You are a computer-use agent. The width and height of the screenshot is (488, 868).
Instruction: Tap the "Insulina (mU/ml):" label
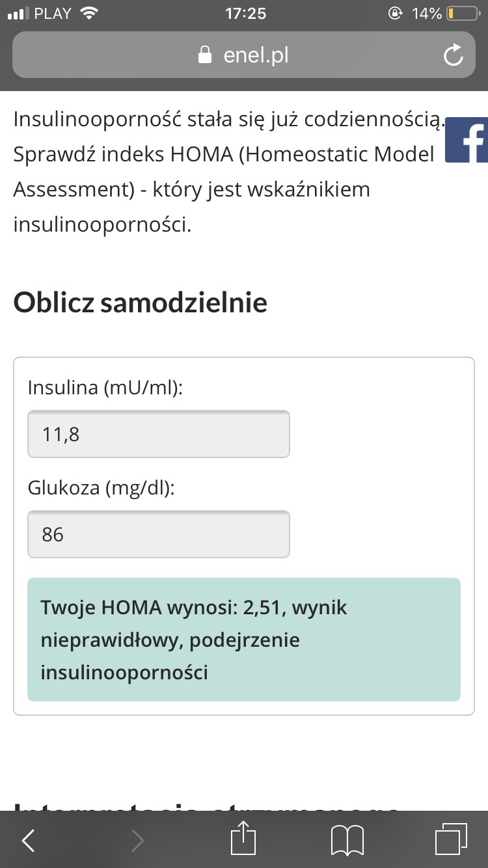pyautogui.click(x=105, y=388)
